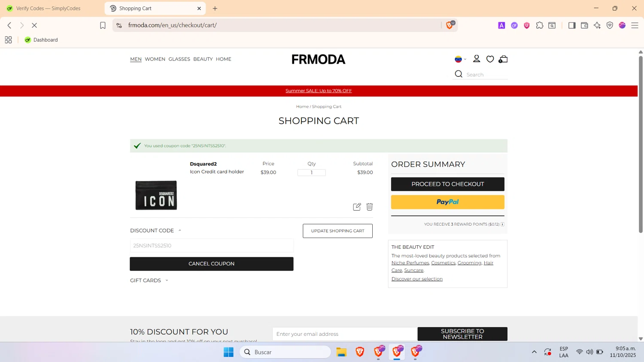Screen dimensions: 644x362
Task: Open File Explorer from the taskbar
Action: coord(341,352)
